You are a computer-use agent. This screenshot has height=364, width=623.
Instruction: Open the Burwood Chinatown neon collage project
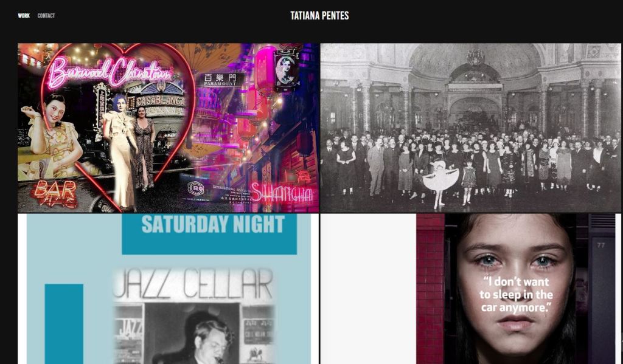(x=168, y=128)
